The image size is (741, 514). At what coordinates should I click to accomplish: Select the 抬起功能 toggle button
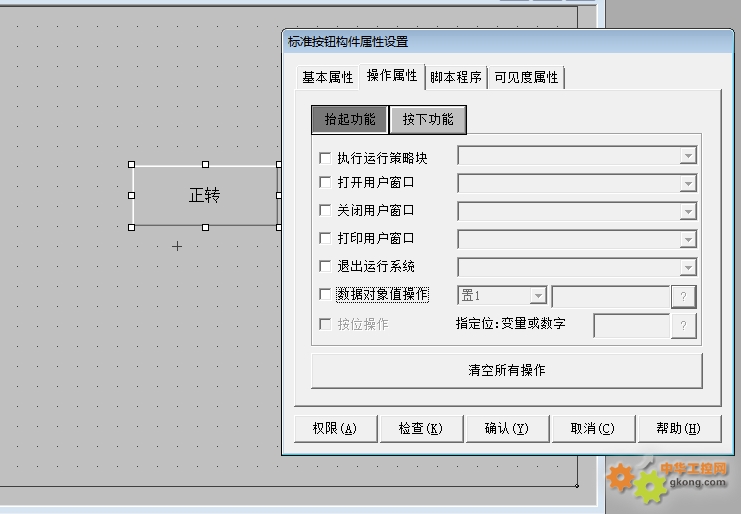(350, 119)
